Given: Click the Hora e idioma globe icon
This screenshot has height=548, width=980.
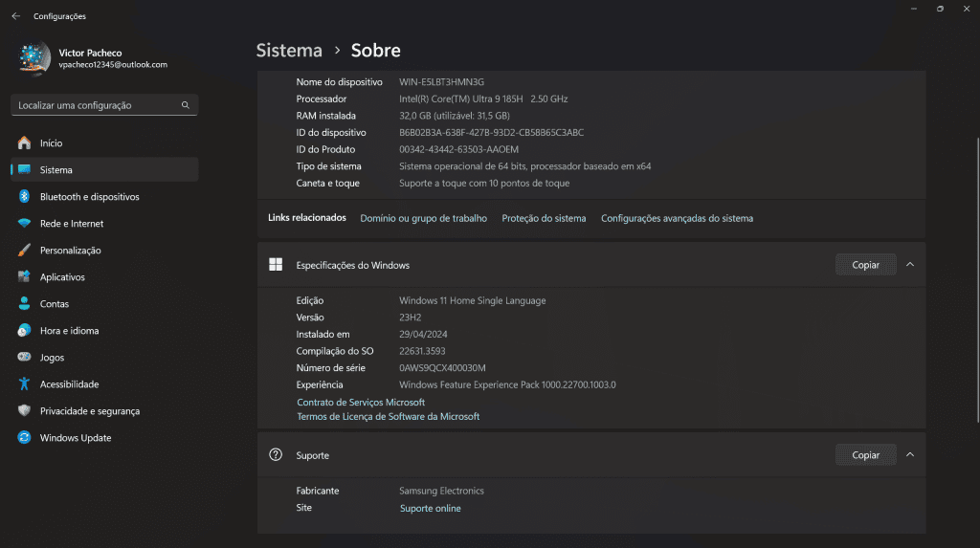Looking at the screenshot, I should (x=24, y=331).
